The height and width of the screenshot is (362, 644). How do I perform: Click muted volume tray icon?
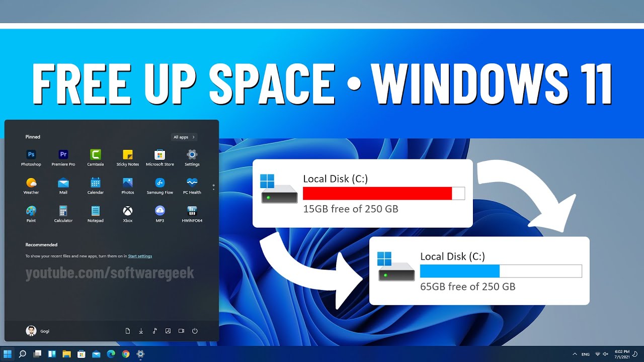(x=605, y=354)
